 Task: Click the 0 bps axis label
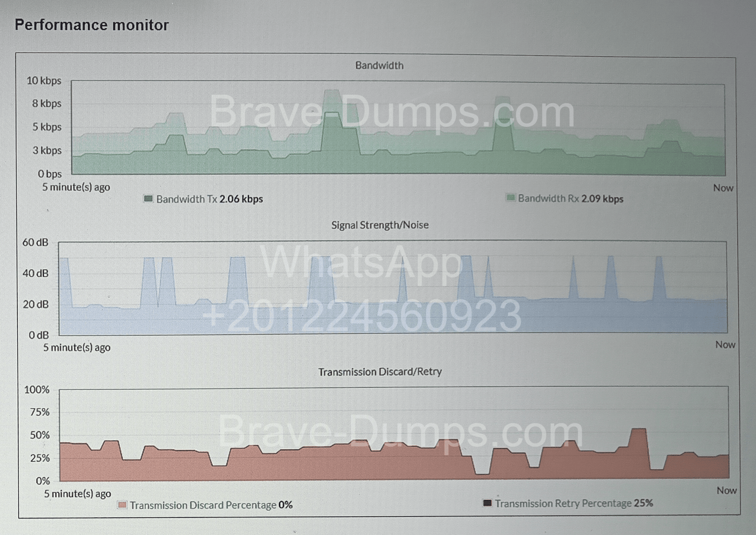coord(50,174)
